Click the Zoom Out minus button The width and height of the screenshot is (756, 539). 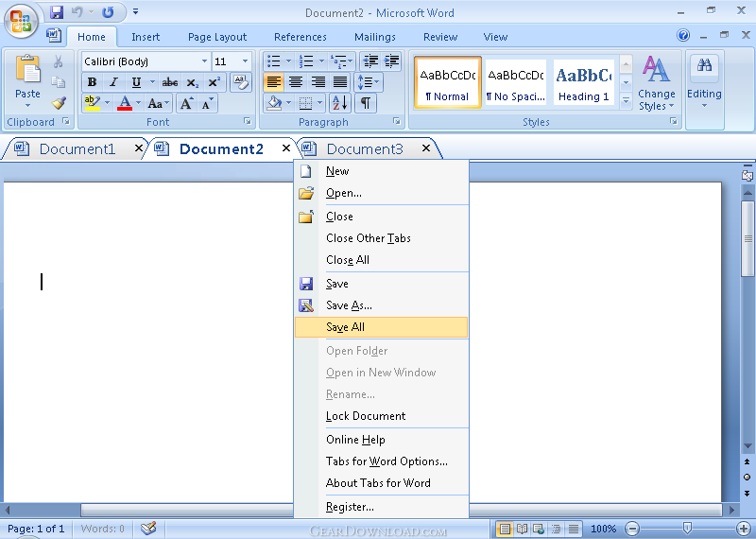pos(632,529)
